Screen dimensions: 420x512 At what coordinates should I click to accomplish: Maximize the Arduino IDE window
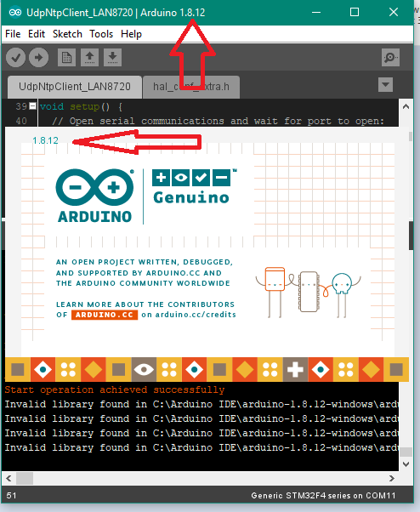point(355,13)
